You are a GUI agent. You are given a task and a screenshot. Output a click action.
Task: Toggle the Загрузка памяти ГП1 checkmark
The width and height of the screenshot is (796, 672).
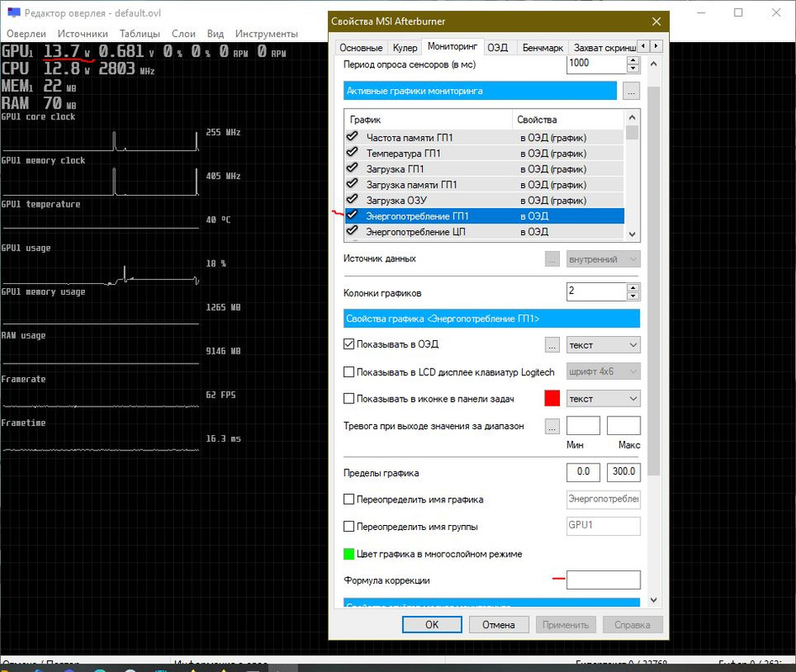(x=352, y=184)
